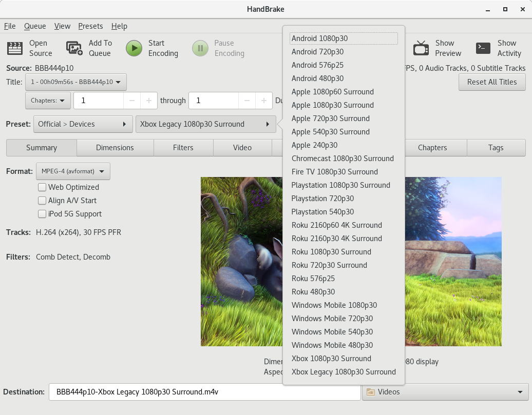Select the Playstation 540p30 preset
This screenshot has height=415, width=532.
[x=344, y=211]
